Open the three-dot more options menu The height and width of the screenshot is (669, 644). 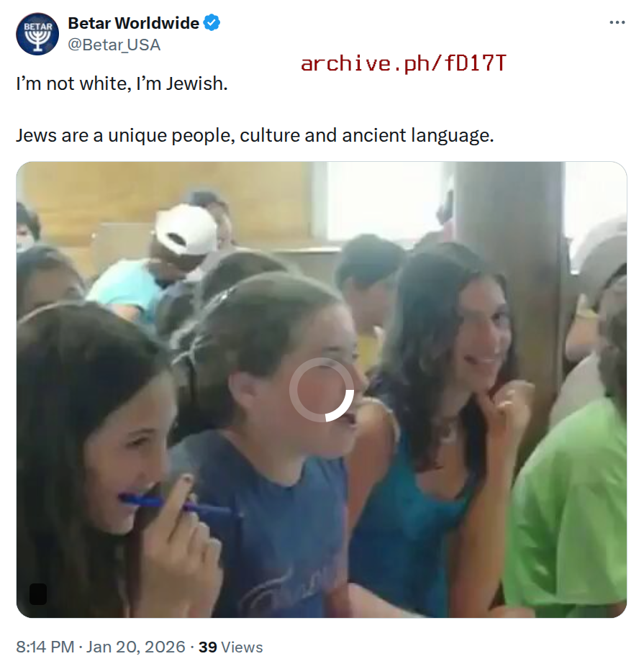617,22
